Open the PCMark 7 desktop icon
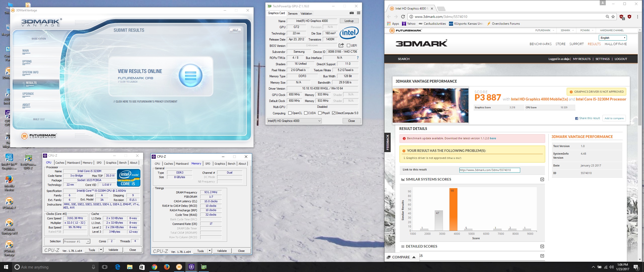This screenshot has width=644, height=272. [9, 203]
